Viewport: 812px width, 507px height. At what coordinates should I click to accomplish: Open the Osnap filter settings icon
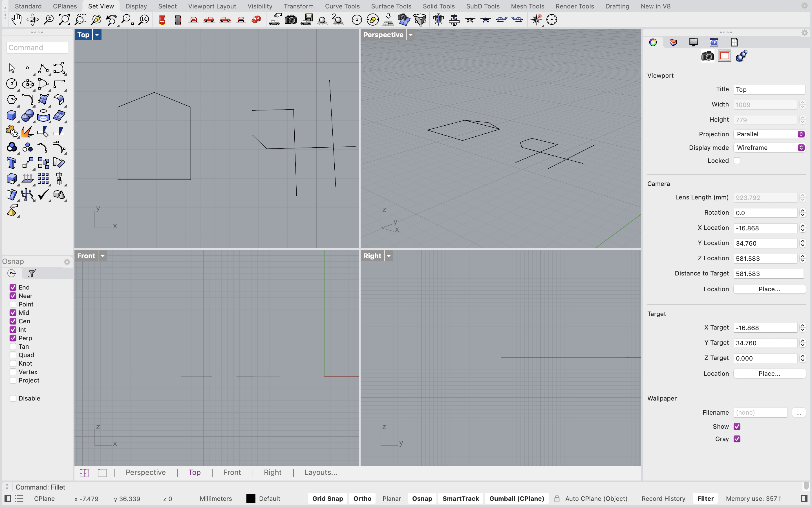coord(32,273)
